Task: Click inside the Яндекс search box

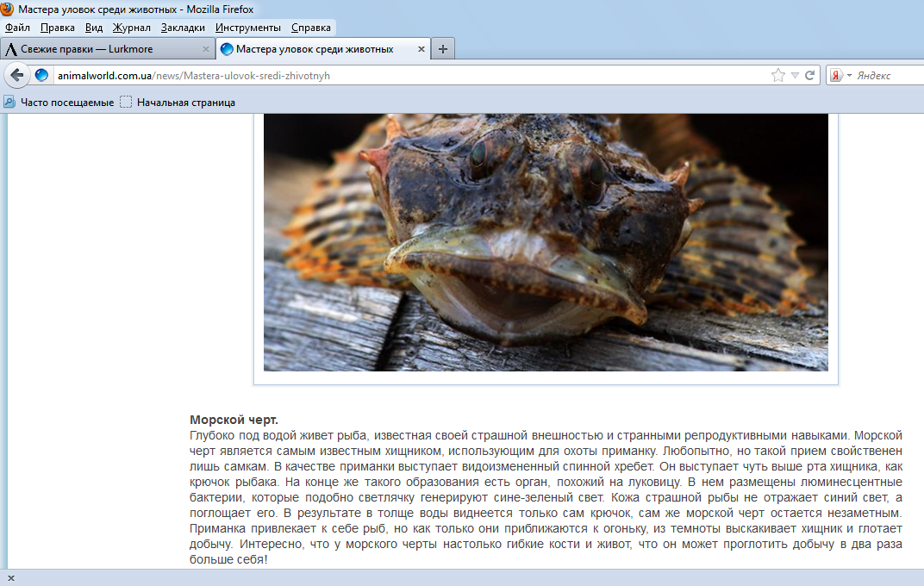Action: [888, 76]
